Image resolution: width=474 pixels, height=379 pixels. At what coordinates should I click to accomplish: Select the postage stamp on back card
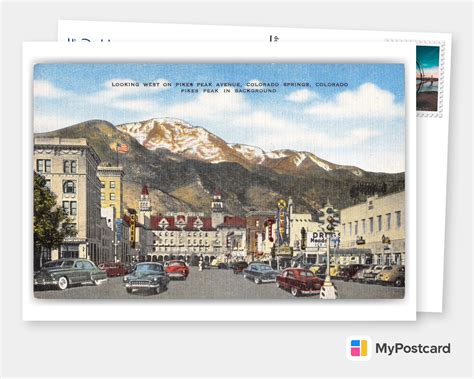pyautogui.click(x=428, y=79)
